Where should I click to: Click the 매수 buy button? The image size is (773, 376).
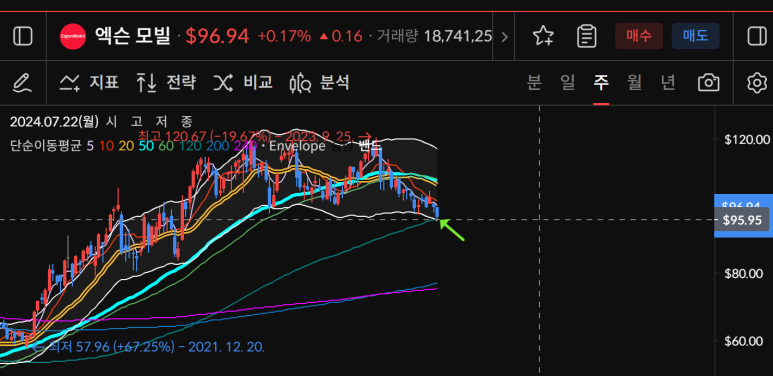pos(639,36)
